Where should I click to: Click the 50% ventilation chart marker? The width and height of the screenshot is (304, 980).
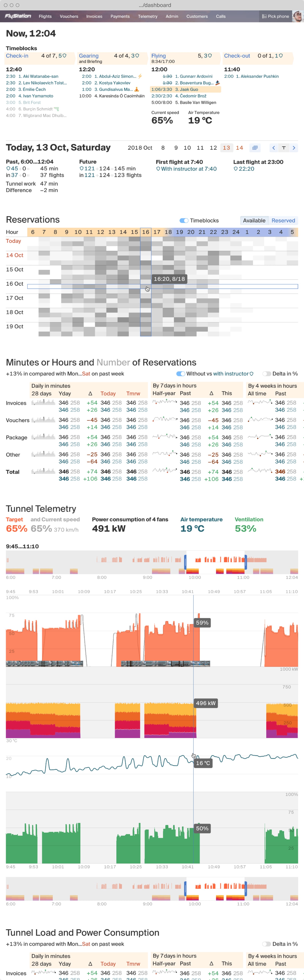tap(202, 829)
